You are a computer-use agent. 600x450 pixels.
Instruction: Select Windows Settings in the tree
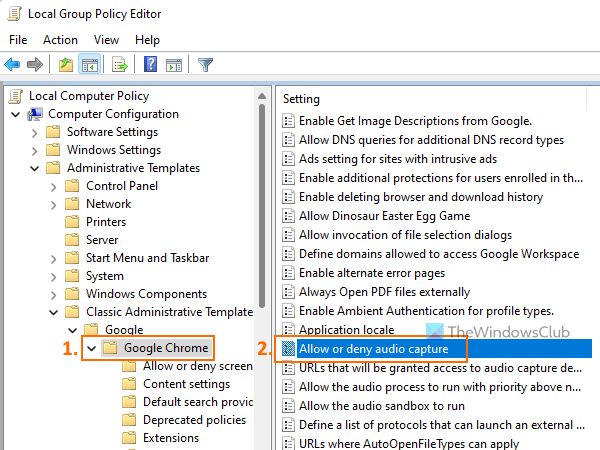(114, 150)
